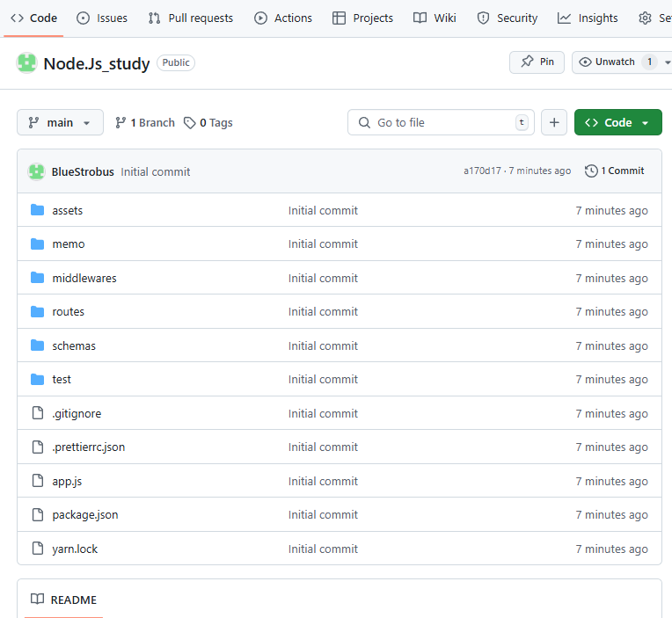
Task: Switch to the Actions tab
Action: click(x=283, y=18)
